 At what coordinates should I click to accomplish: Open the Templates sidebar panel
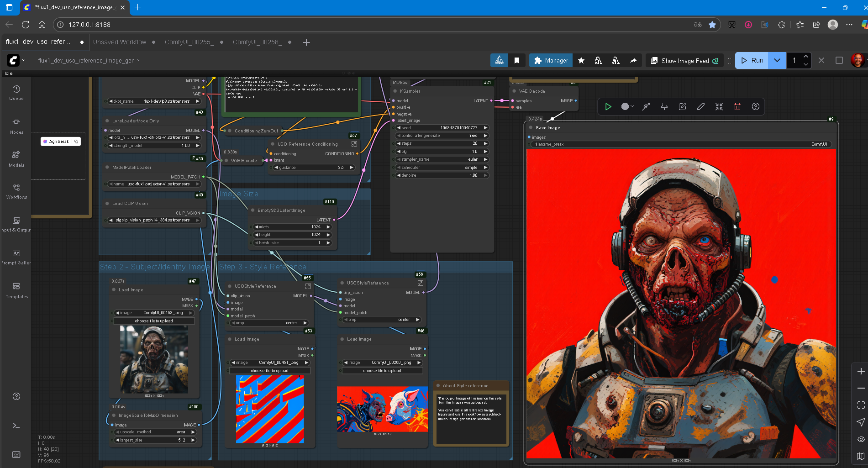(16, 290)
